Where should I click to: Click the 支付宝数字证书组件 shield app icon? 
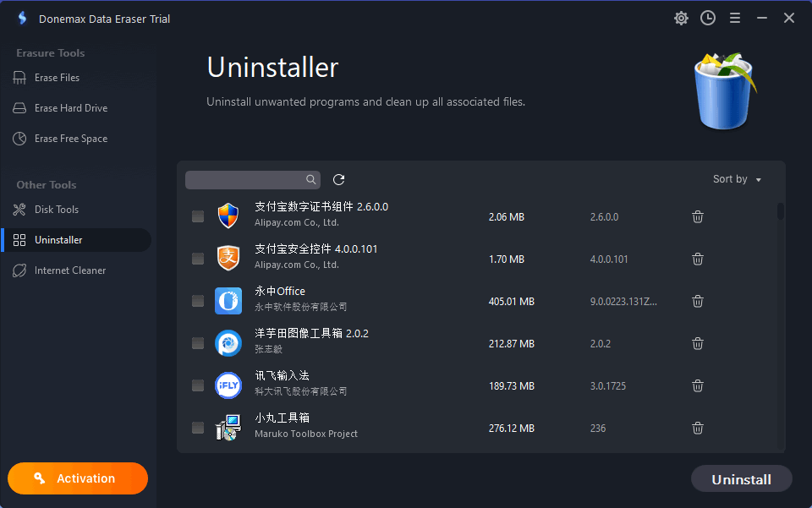(x=228, y=216)
